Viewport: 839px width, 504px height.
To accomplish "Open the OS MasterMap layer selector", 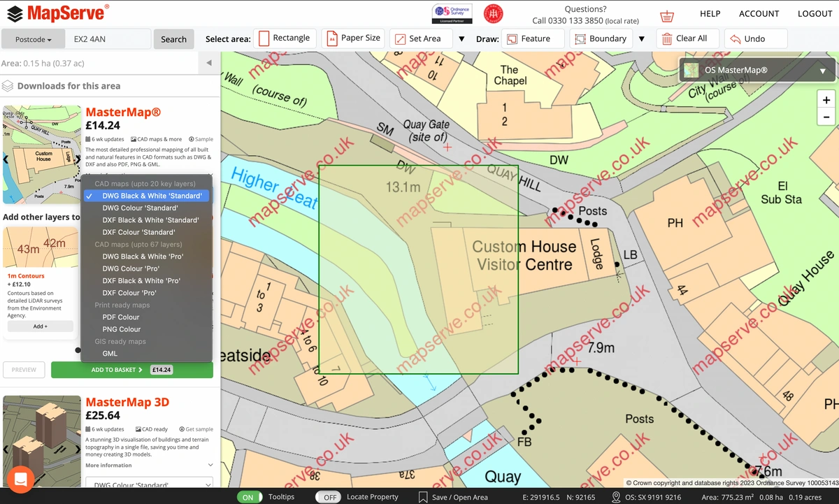I will tap(756, 71).
